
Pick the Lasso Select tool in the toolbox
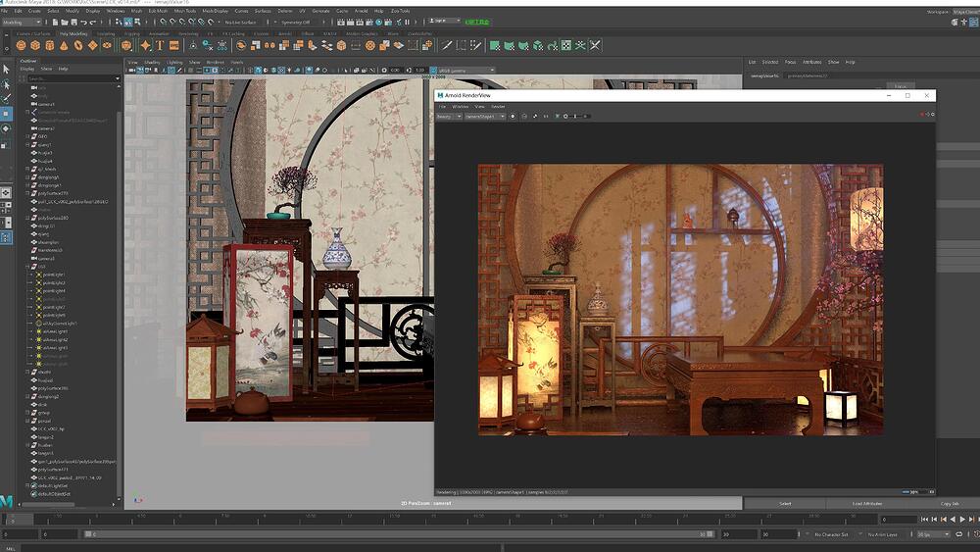click(6, 84)
